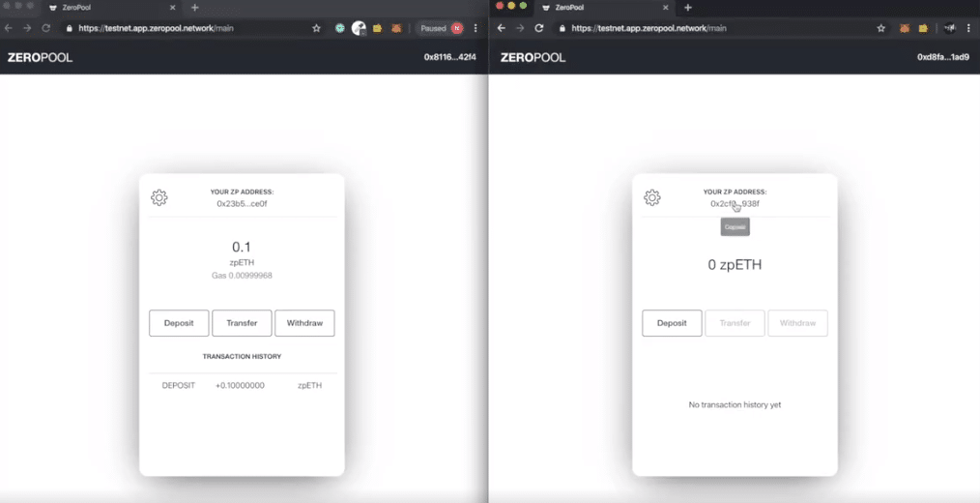The width and height of the screenshot is (980, 503).
Task: Open teal round extension icon in left browser
Action: [340, 28]
